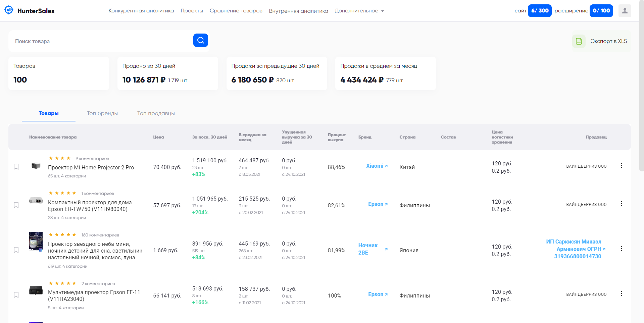
Task: Click Экспорт в XLS button
Action: pos(601,41)
